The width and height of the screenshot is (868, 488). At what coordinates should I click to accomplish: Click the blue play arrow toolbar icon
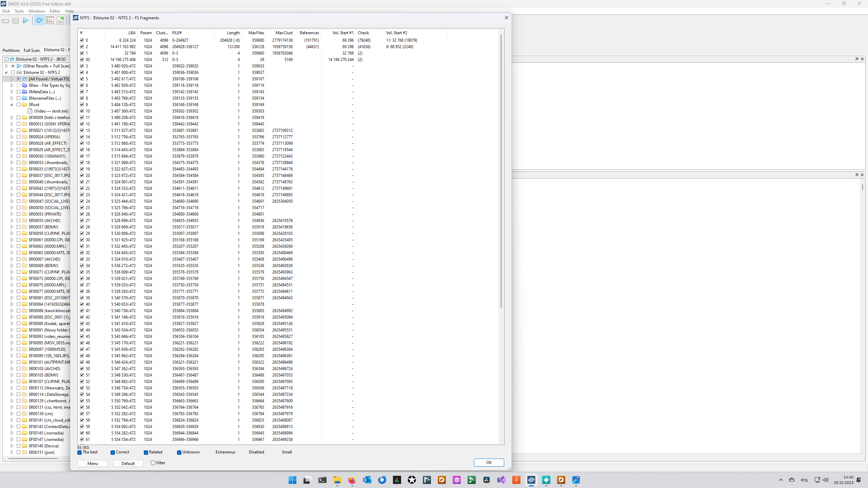pos(25,21)
